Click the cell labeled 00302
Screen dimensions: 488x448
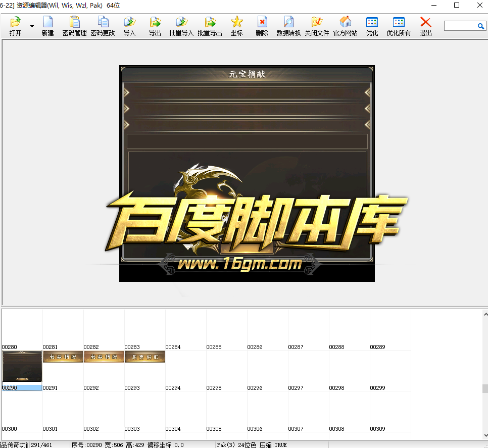click(x=104, y=412)
